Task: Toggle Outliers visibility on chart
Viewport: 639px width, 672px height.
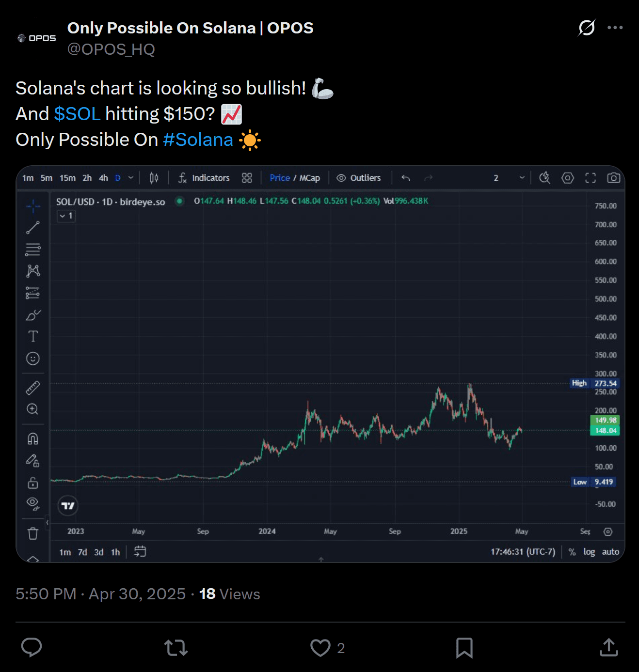Action: pos(359,178)
